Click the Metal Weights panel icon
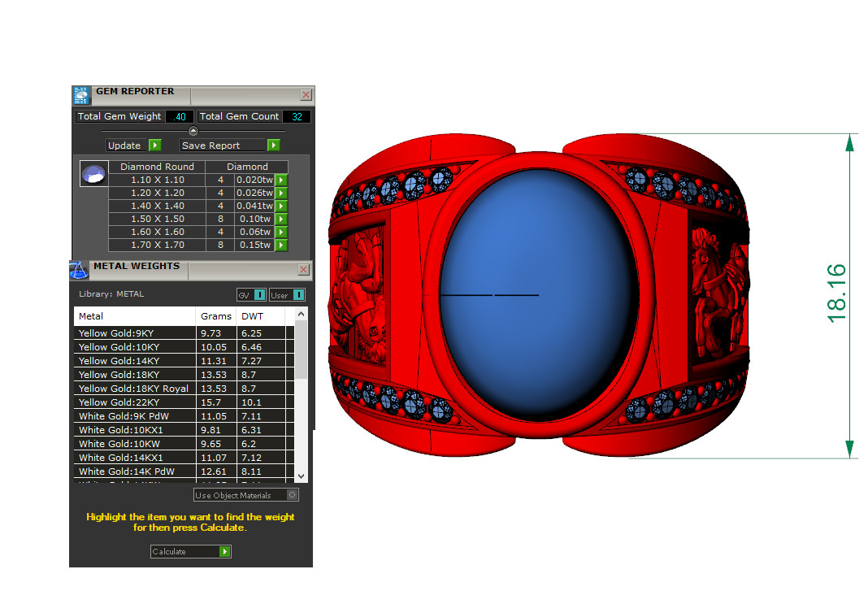The width and height of the screenshot is (868, 591). coord(79,270)
